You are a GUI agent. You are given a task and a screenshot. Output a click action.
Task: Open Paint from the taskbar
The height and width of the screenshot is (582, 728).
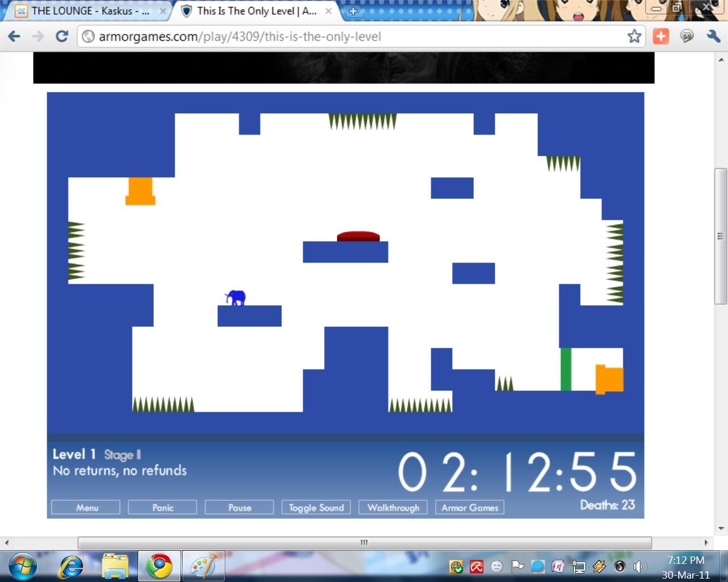tap(203, 566)
